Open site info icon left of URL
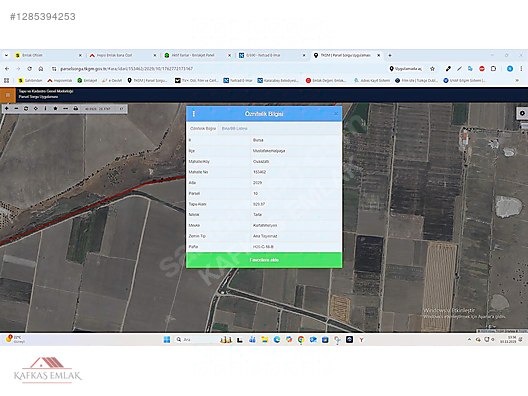The image size is (528, 396). click(54, 69)
